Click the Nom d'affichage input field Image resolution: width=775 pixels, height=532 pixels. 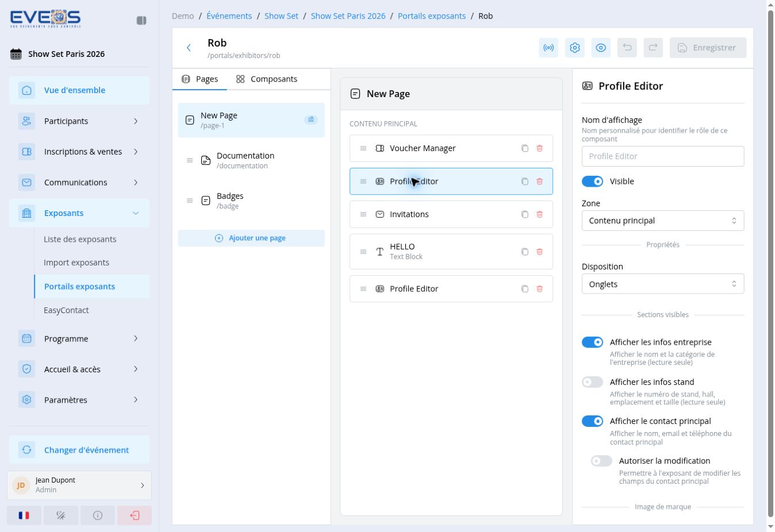pyautogui.click(x=663, y=156)
